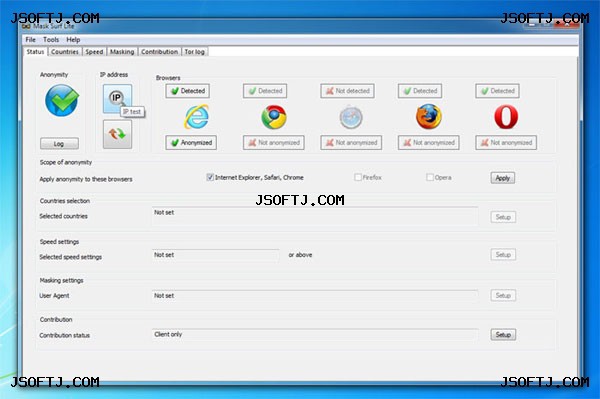Switch to the Status tab

[x=35, y=52]
